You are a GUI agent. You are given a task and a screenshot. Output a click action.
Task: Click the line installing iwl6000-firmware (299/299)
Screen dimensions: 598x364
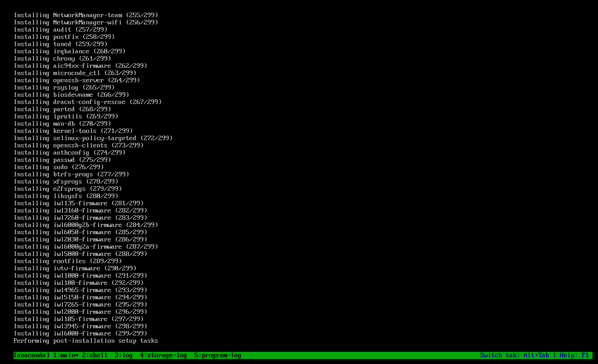(81, 334)
